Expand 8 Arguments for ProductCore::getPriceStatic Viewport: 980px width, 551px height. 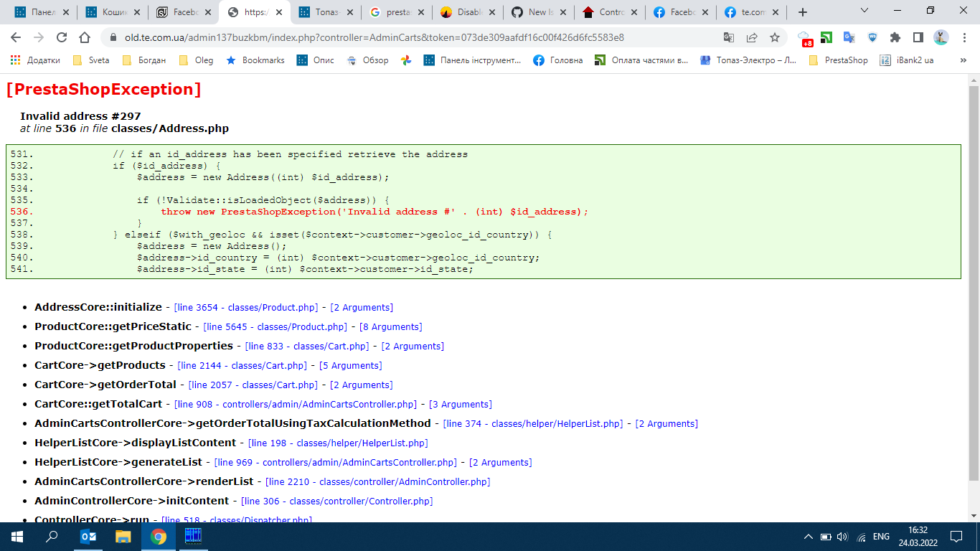[390, 326]
